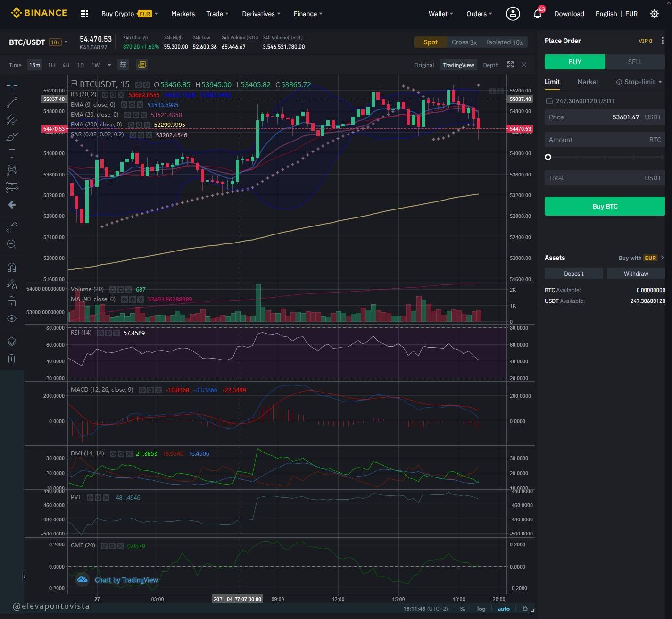Click the Withdraw button
Screen dimensions: 672x619
pos(636,274)
